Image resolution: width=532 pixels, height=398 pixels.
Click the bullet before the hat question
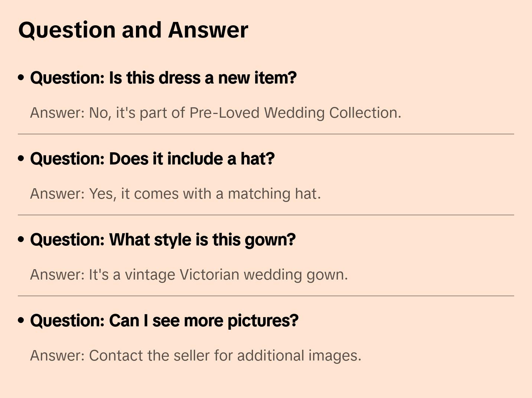click(x=21, y=159)
